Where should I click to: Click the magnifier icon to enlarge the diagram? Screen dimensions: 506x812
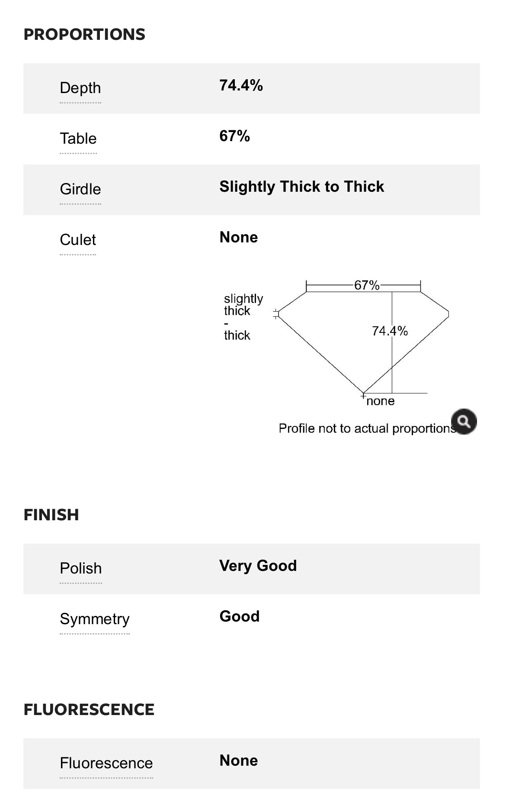coord(464,421)
